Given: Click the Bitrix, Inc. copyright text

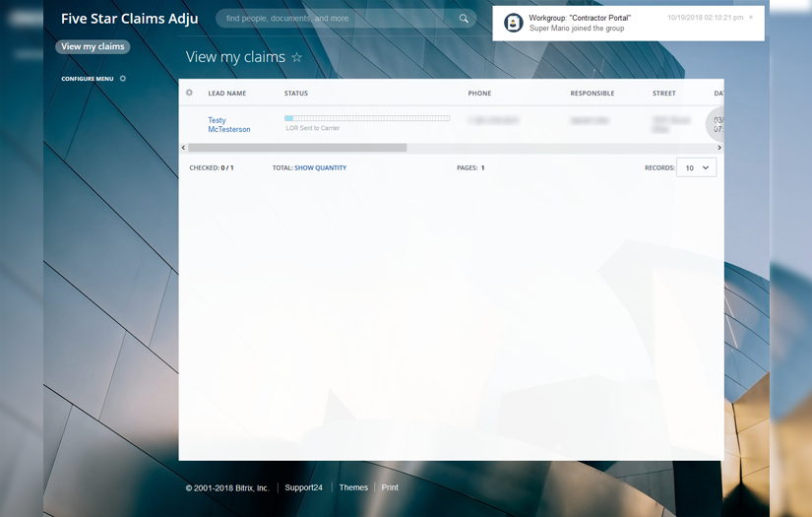Looking at the screenshot, I should click(228, 488).
